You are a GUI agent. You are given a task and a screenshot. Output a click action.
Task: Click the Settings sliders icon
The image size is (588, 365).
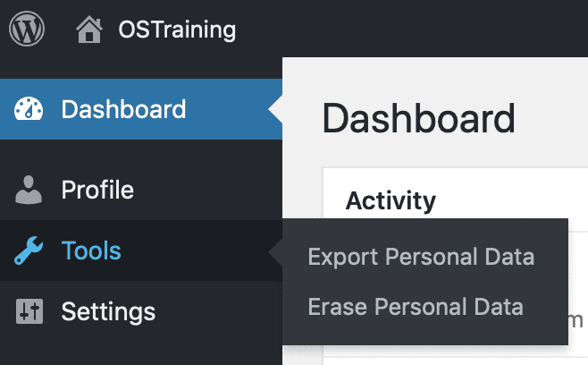coord(29,311)
